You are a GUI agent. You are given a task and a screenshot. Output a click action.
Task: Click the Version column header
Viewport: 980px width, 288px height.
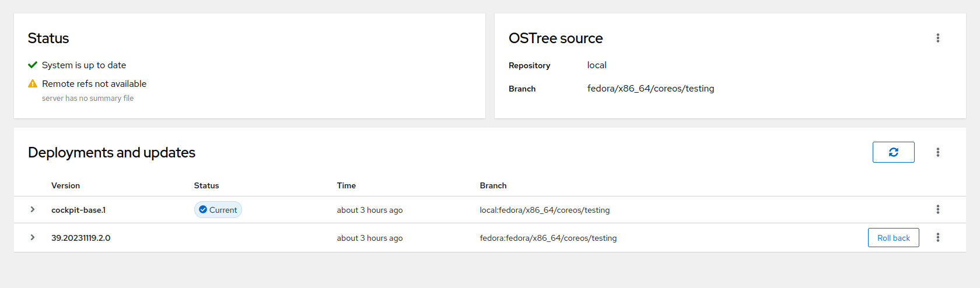(65, 185)
